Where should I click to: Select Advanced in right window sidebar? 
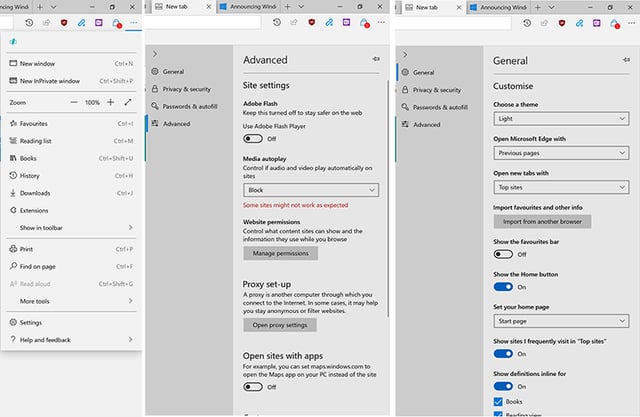[439, 124]
